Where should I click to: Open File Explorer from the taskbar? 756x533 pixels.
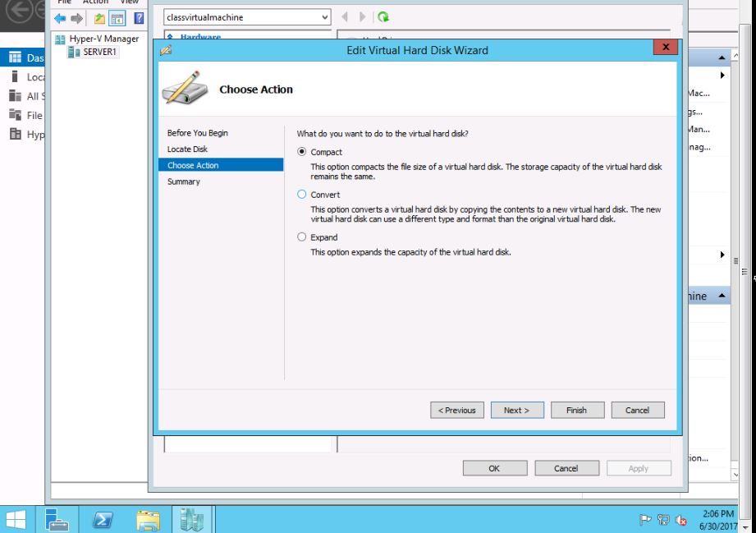tap(148, 519)
